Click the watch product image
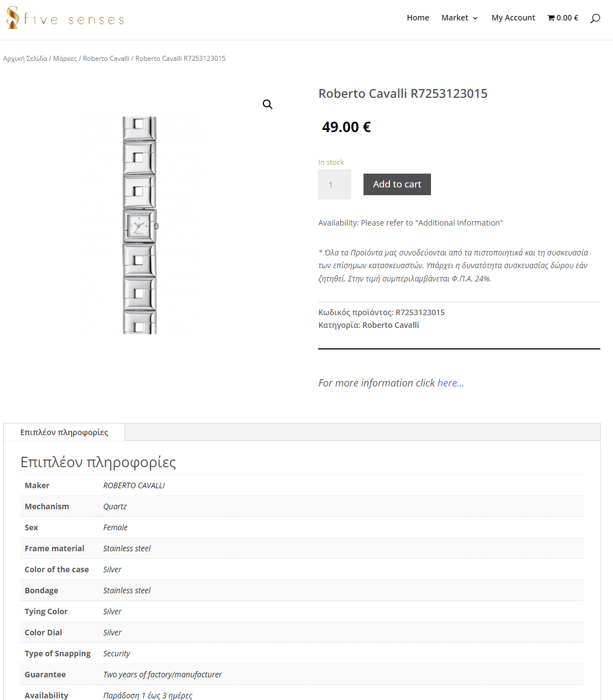The image size is (613, 700). click(x=139, y=225)
